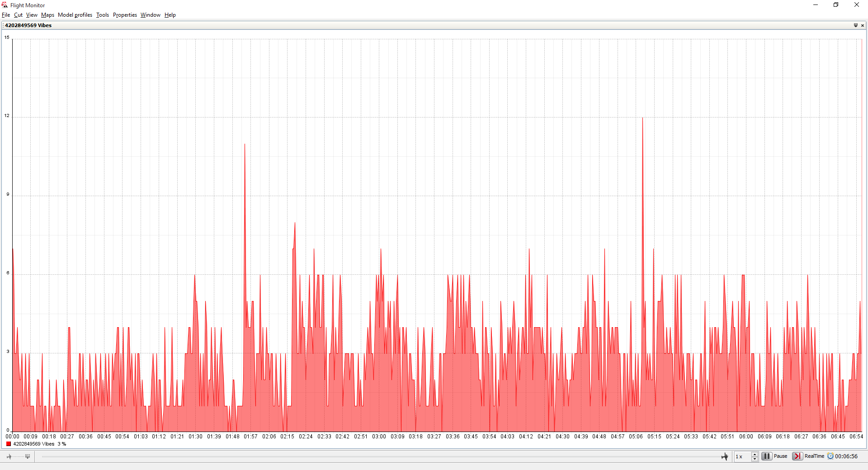The width and height of the screenshot is (868, 470).
Task: Open the Cut menu
Action: pos(18,15)
